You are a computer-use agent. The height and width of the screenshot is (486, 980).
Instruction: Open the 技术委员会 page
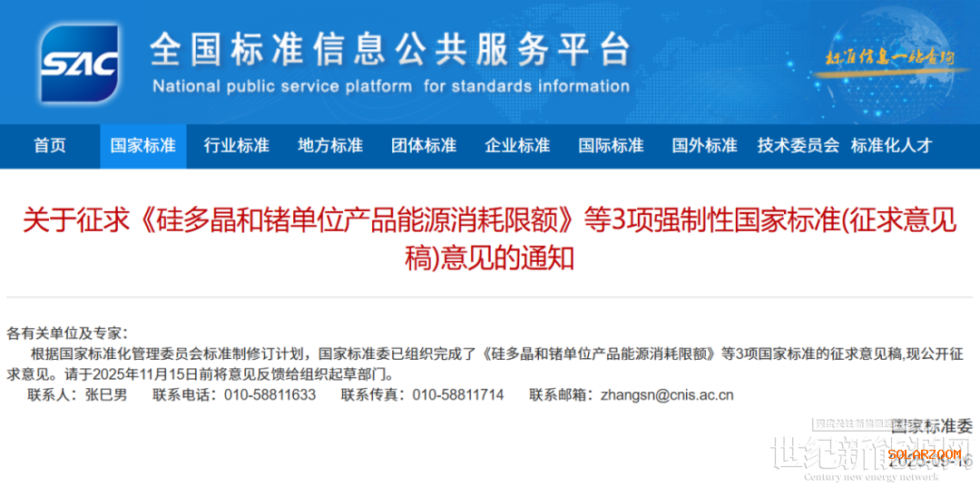tap(799, 146)
